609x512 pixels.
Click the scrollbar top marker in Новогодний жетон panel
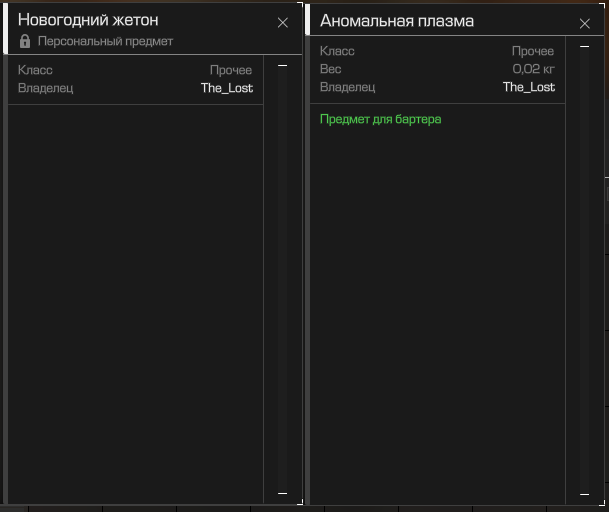coord(282,66)
